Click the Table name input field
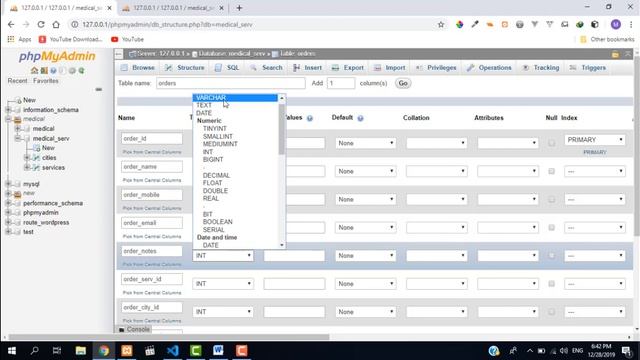The height and width of the screenshot is (360, 640). tap(231, 83)
